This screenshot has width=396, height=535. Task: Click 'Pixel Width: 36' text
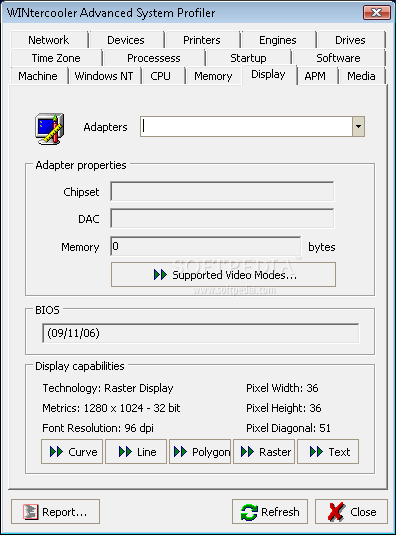click(x=282, y=388)
